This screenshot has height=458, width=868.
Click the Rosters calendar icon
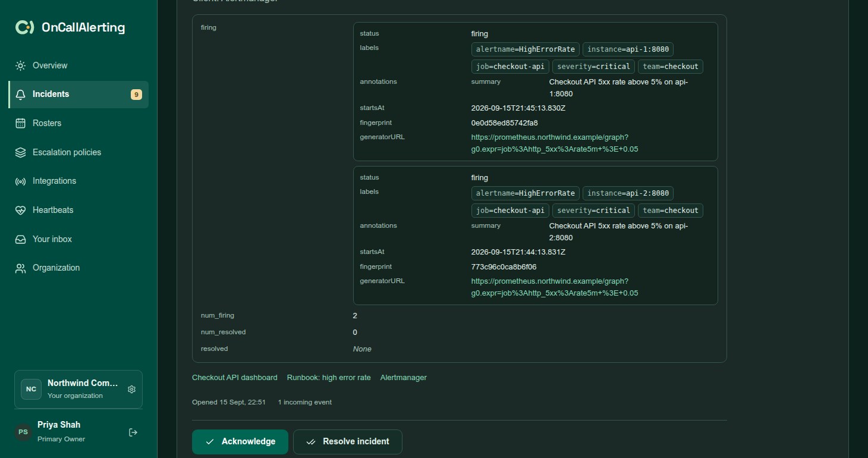click(x=21, y=123)
